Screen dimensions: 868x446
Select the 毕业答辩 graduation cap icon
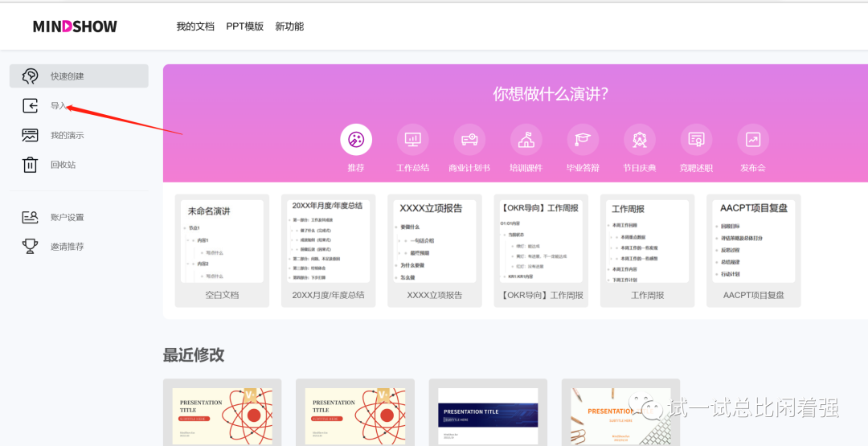click(x=583, y=140)
